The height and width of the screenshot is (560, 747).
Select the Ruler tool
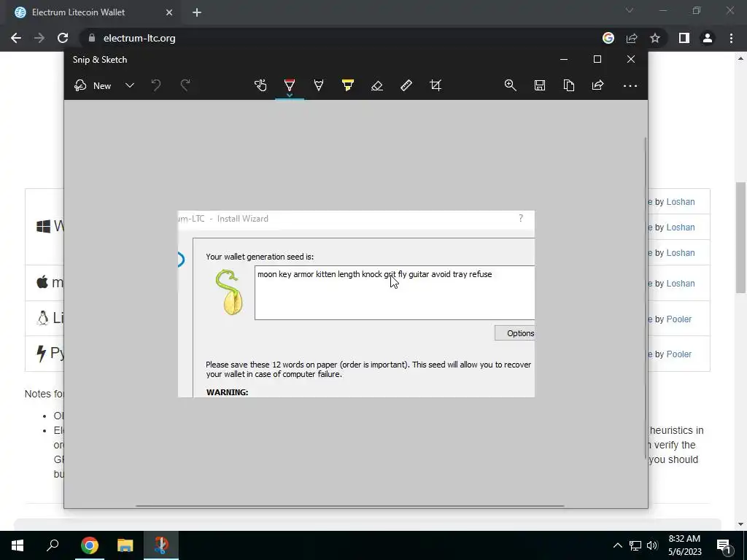pyautogui.click(x=406, y=86)
